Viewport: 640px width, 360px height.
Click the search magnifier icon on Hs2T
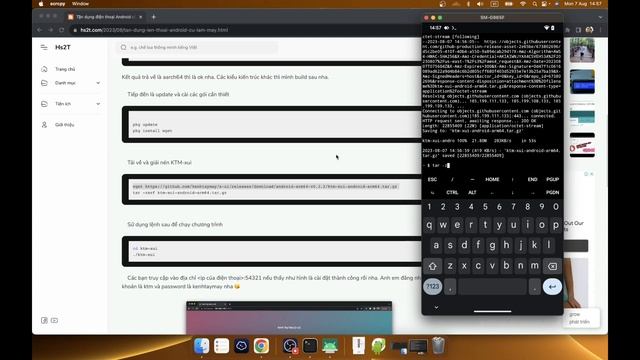pyautogui.click(x=124, y=47)
